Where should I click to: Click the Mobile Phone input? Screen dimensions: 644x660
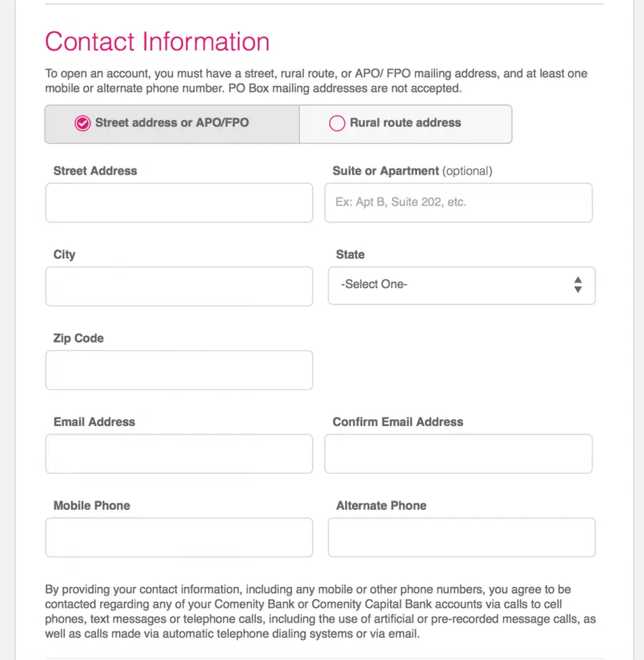[x=179, y=537]
